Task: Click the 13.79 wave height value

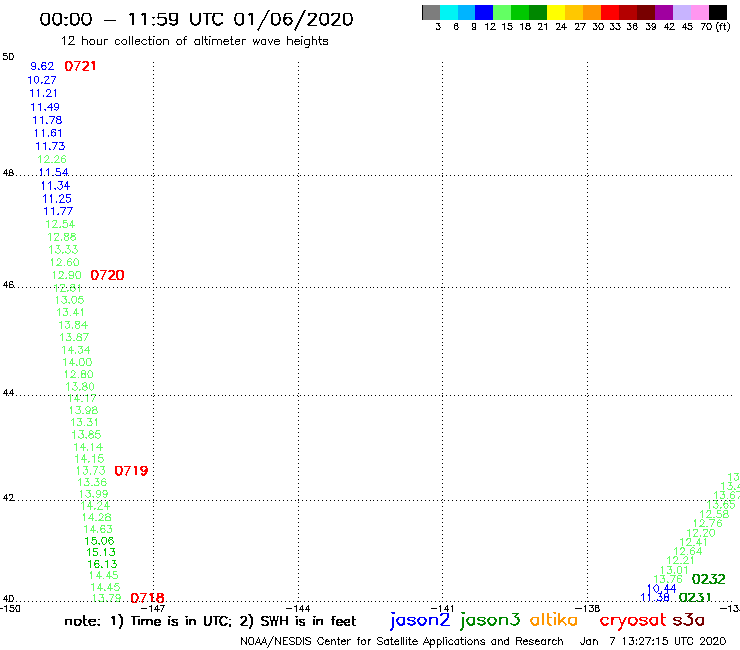Action: tap(107, 598)
